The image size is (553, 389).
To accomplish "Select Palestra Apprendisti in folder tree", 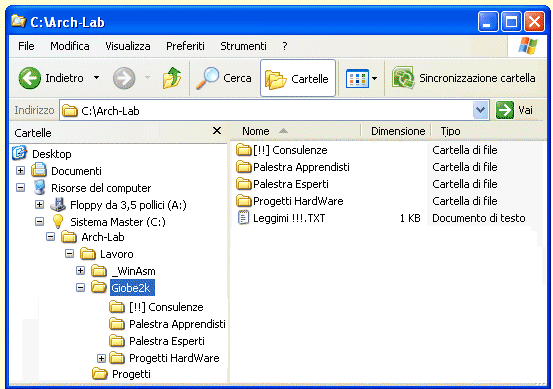I will pos(177,324).
